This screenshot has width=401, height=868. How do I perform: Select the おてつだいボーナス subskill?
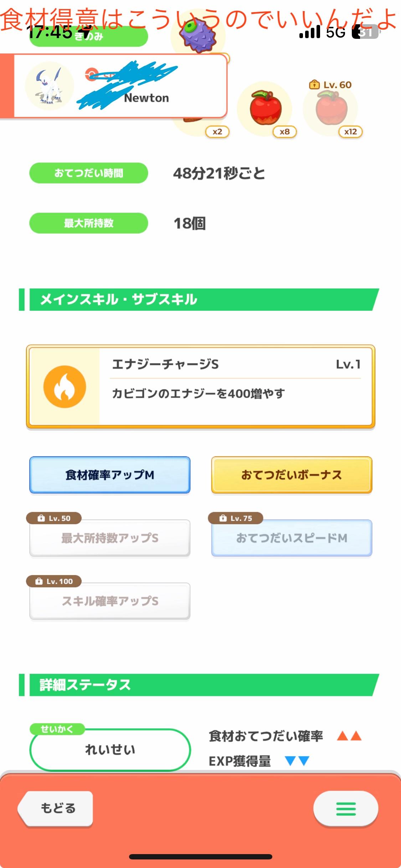click(x=292, y=475)
